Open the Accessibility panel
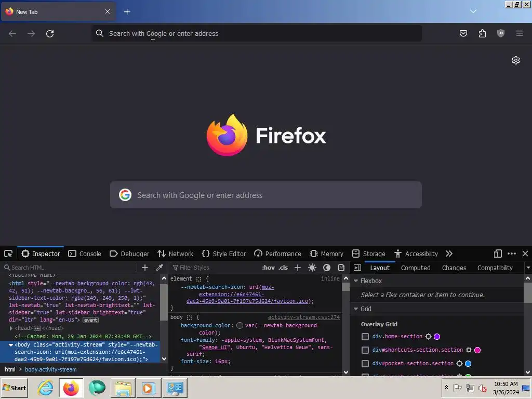This screenshot has width=532, height=399. click(x=416, y=254)
